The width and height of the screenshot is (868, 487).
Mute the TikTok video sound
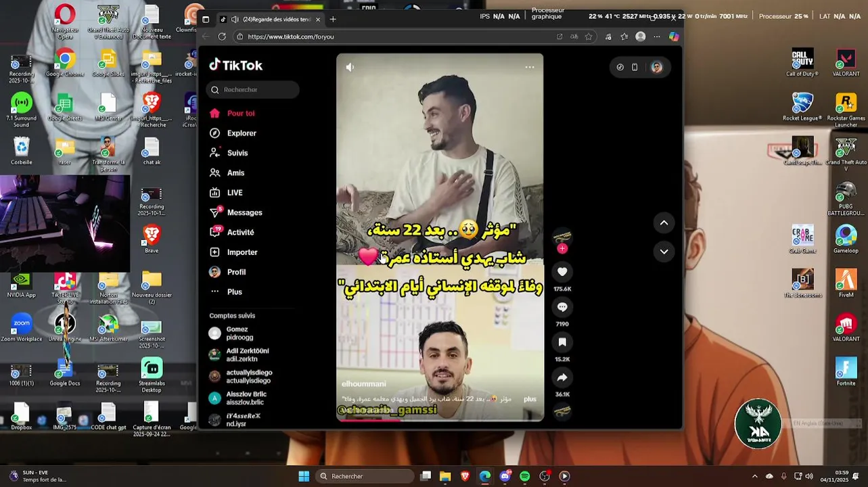point(350,67)
